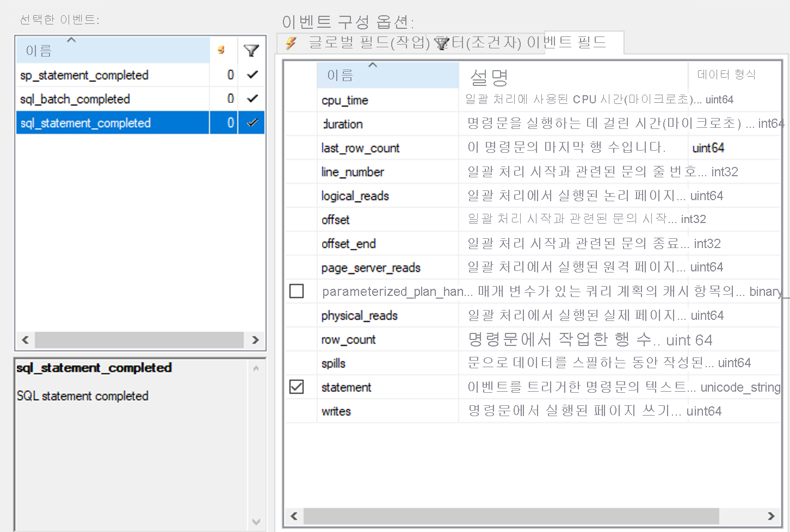Click up arrow in event description panel
The height and width of the screenshot is (532, 790).
(x=256, y=369)
